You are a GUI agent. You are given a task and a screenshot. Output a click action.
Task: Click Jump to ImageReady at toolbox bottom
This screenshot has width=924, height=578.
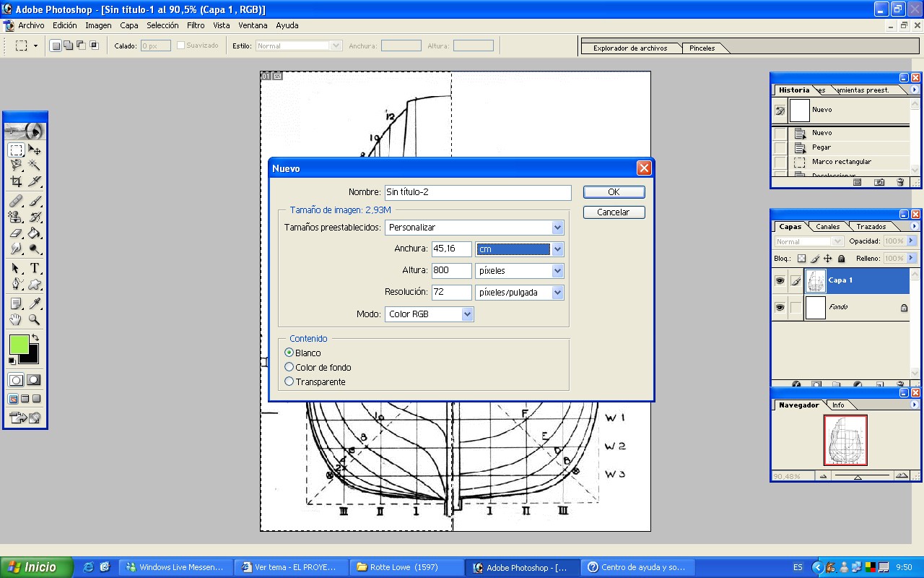[25, 418]
